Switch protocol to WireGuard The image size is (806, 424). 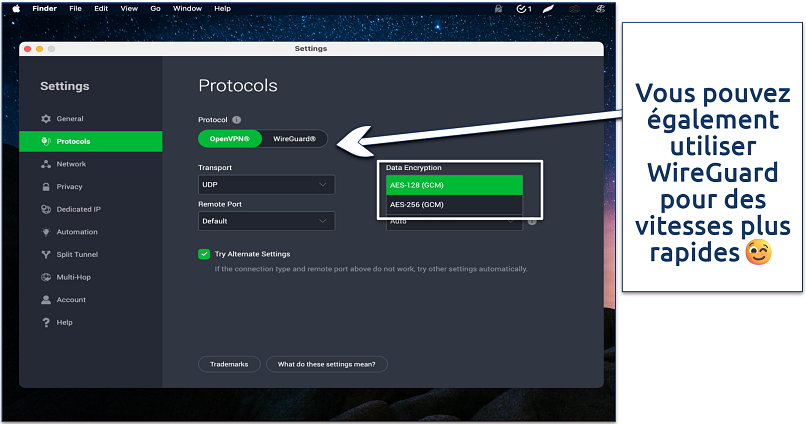tap(294, 139)
